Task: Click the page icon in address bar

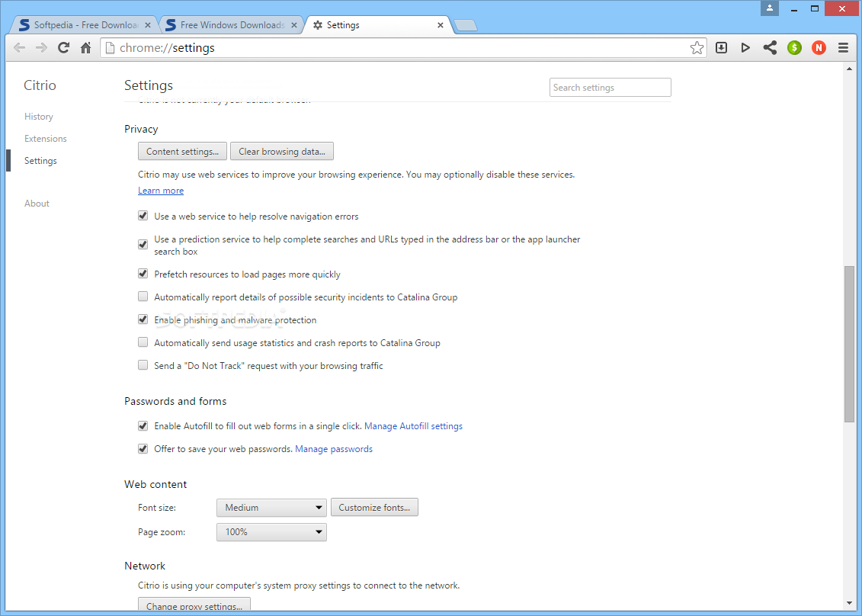Action: tap(110, 48)
